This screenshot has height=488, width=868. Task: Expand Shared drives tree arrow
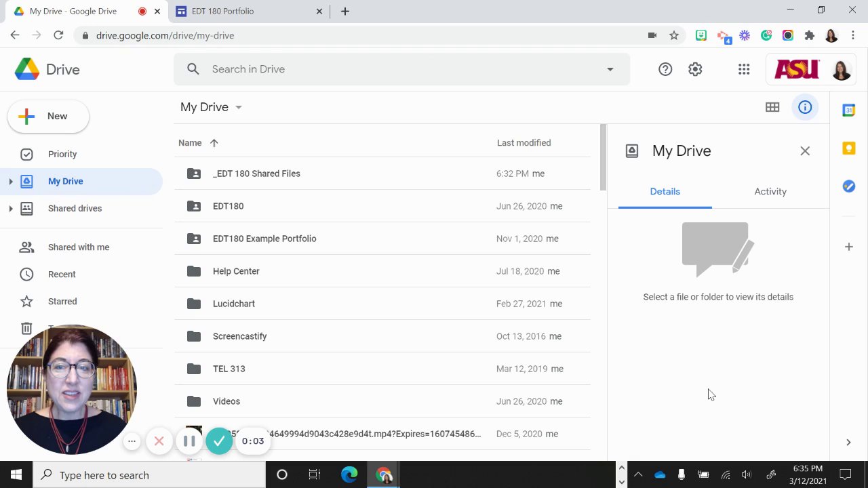pyautogui.click(x=10, y=209)
